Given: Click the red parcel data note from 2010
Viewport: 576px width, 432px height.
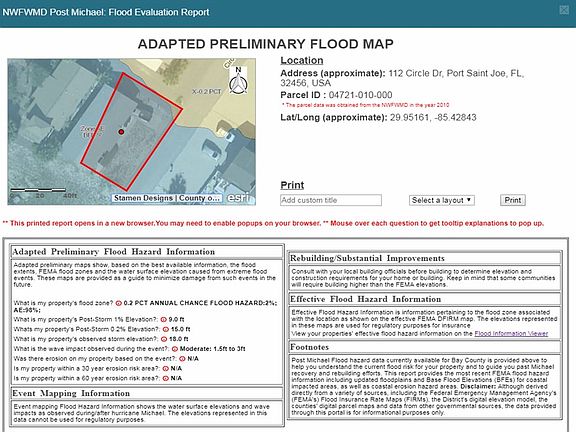Looking at the screenshot, I should [366, 105].
